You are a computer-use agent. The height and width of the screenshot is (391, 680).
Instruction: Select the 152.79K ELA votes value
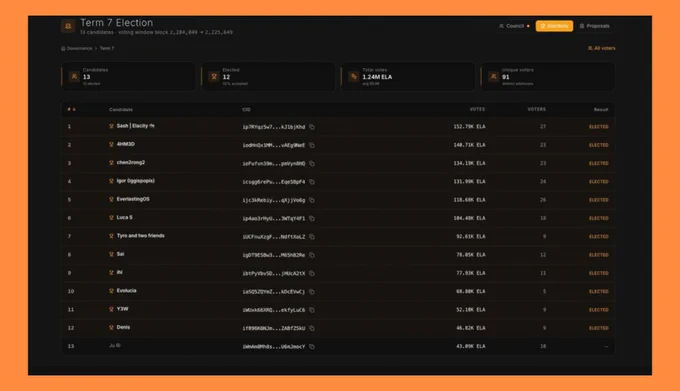[469, 127]
